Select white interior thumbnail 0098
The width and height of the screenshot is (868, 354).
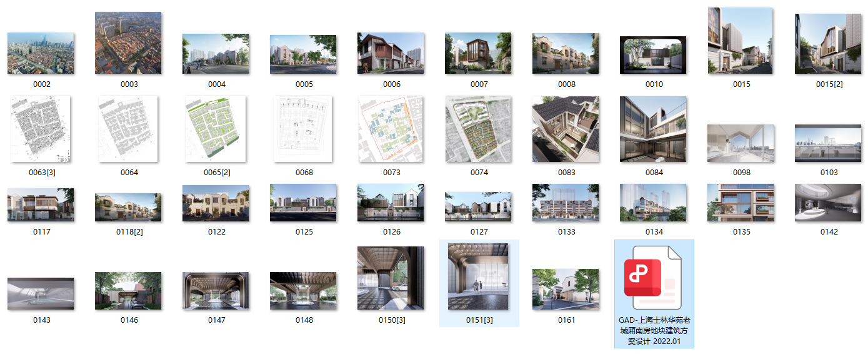(x=741, y=143)
